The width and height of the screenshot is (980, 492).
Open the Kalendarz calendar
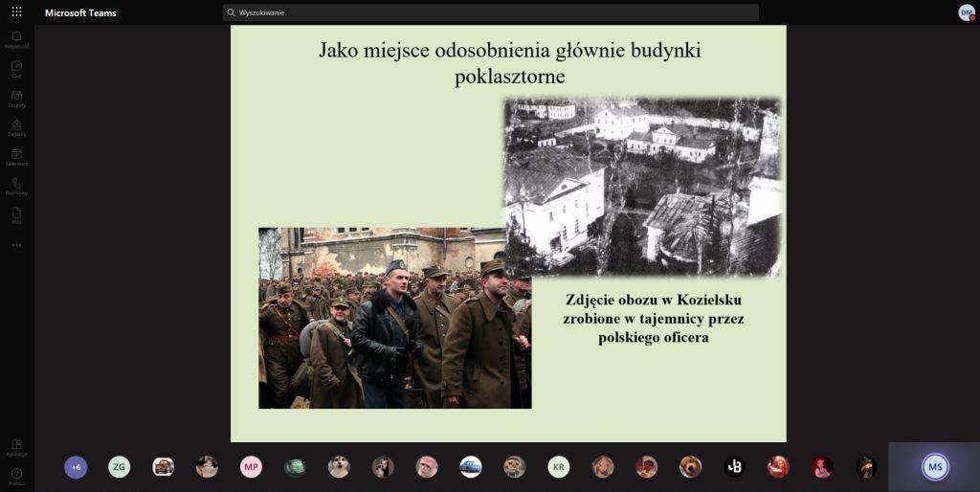(x=16, y=157)
